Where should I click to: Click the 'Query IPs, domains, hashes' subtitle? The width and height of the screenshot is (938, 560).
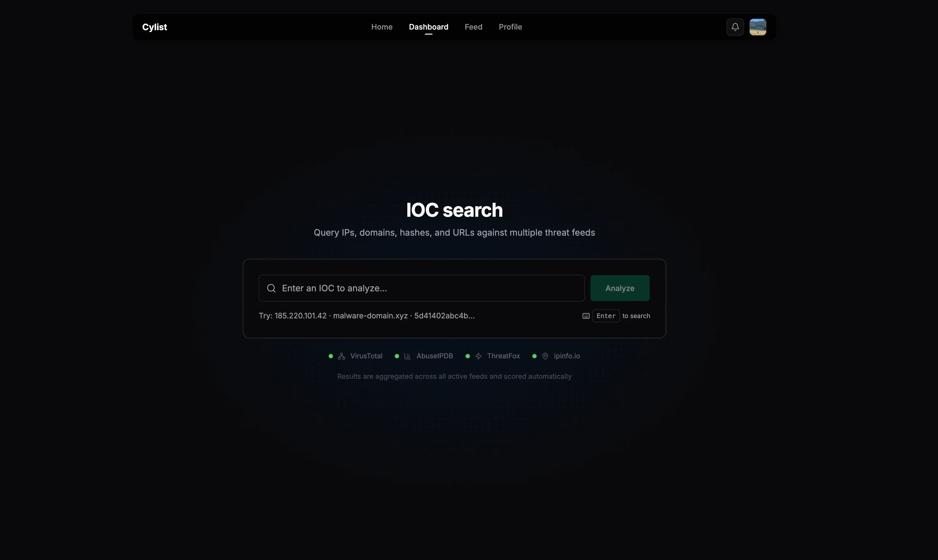click(x=454, y=233)
